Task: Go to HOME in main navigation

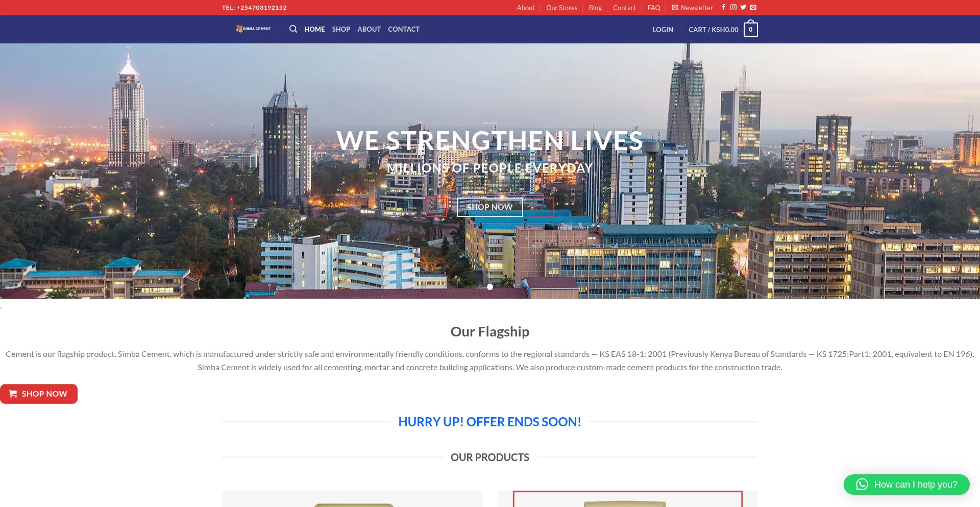Action: click(314, 29)
